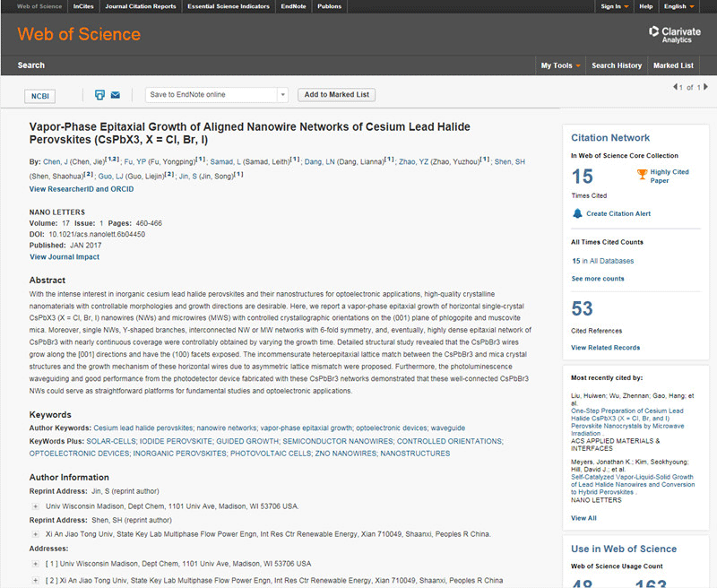Open the English language dropdown
Image resolution: width=717 pixels, height=588 pixels.
click(679, 6)
